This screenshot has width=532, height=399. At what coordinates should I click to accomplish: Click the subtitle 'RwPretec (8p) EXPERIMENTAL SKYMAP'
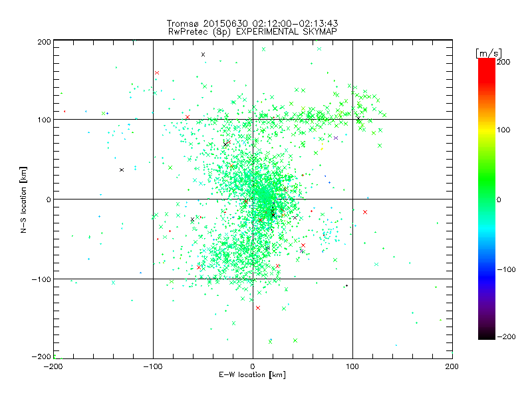pos(253,32)
